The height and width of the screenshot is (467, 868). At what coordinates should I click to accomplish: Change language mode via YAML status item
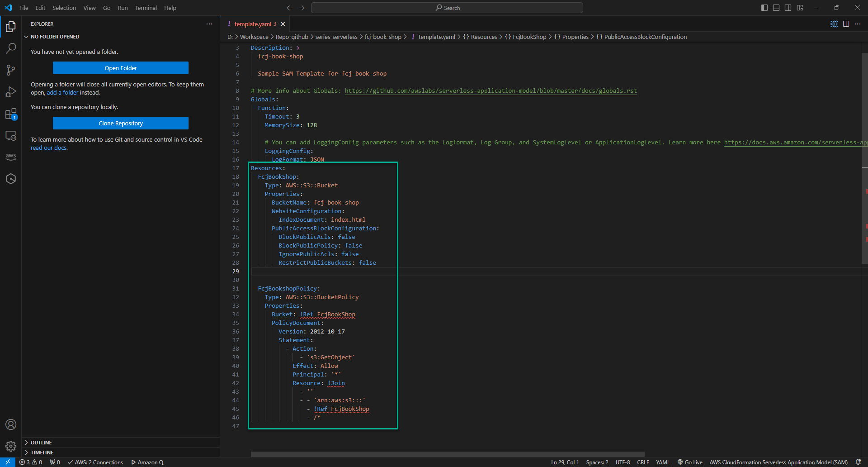click(663, 462)
